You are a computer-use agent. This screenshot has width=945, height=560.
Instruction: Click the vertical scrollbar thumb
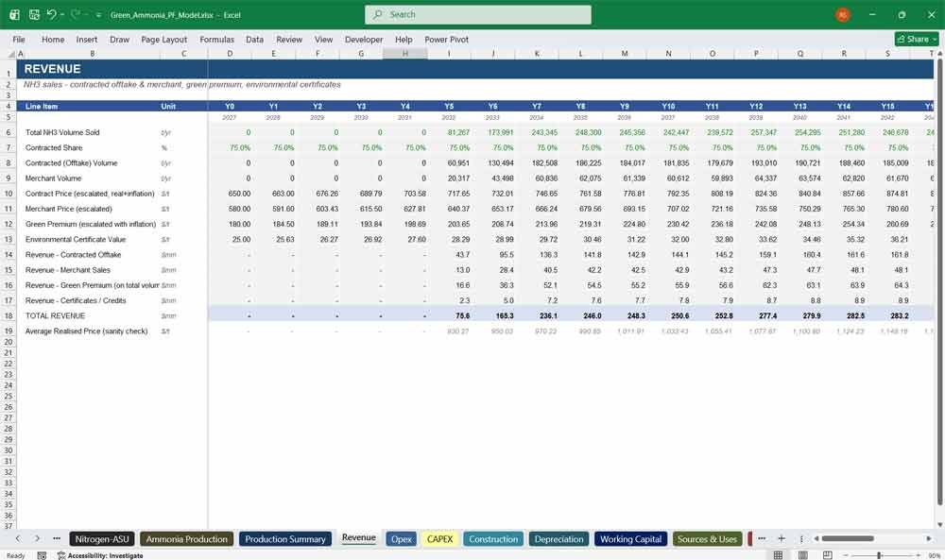[939, 281]
